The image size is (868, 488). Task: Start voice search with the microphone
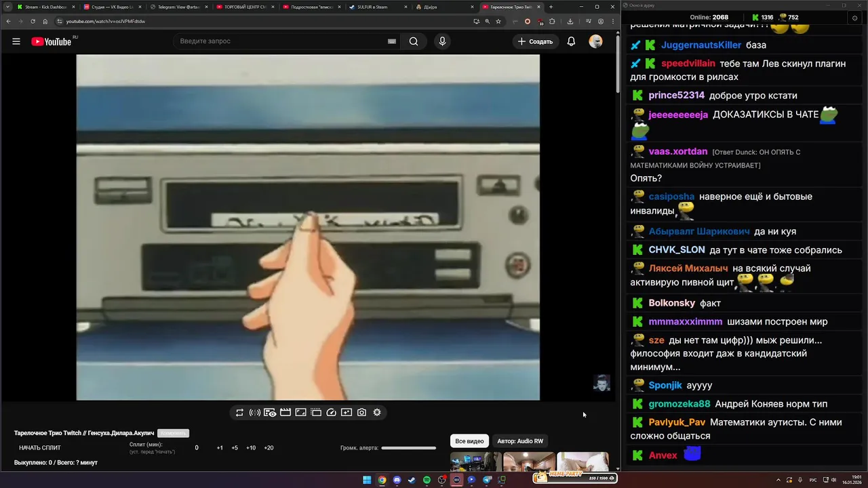tap(443, 41)
